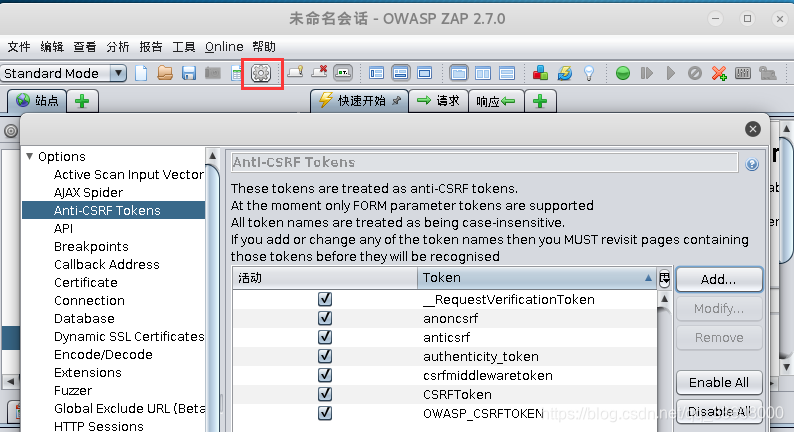Click the Step to next request icon

(647, 73)
